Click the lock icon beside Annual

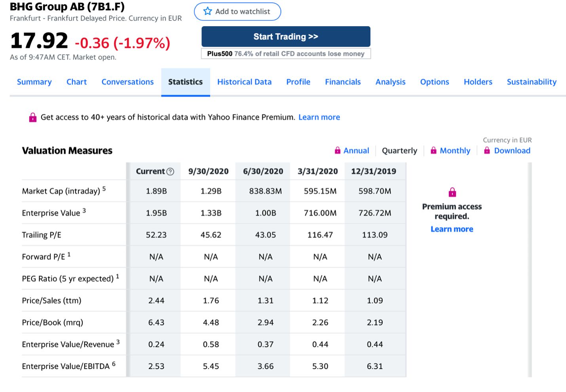[x=337, y=150]
